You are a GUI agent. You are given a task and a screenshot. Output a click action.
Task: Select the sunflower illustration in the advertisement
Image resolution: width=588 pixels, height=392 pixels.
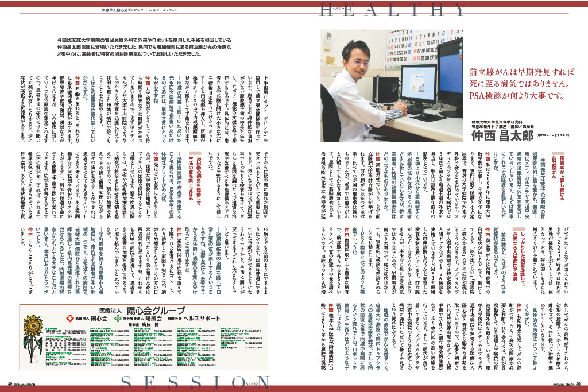point(32,337)
